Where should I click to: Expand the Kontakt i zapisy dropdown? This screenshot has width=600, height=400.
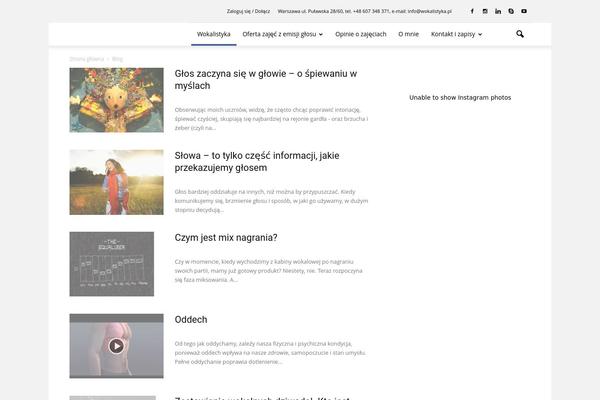point(456,34)
